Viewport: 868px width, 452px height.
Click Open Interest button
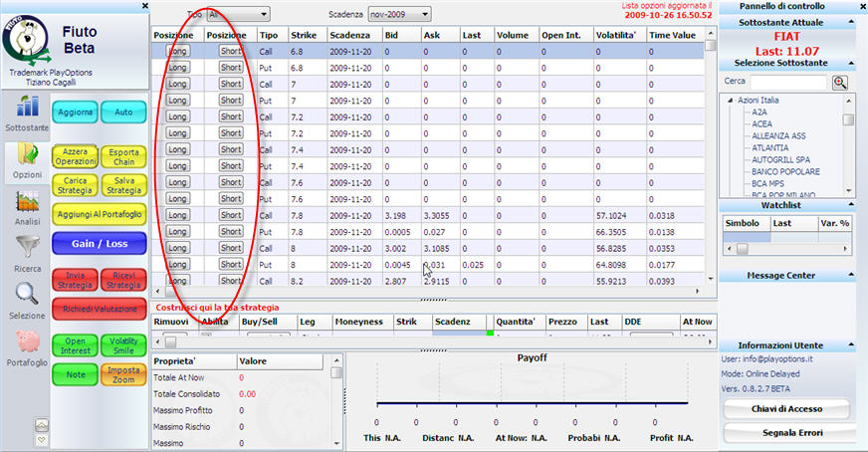[x=76, y=345]
